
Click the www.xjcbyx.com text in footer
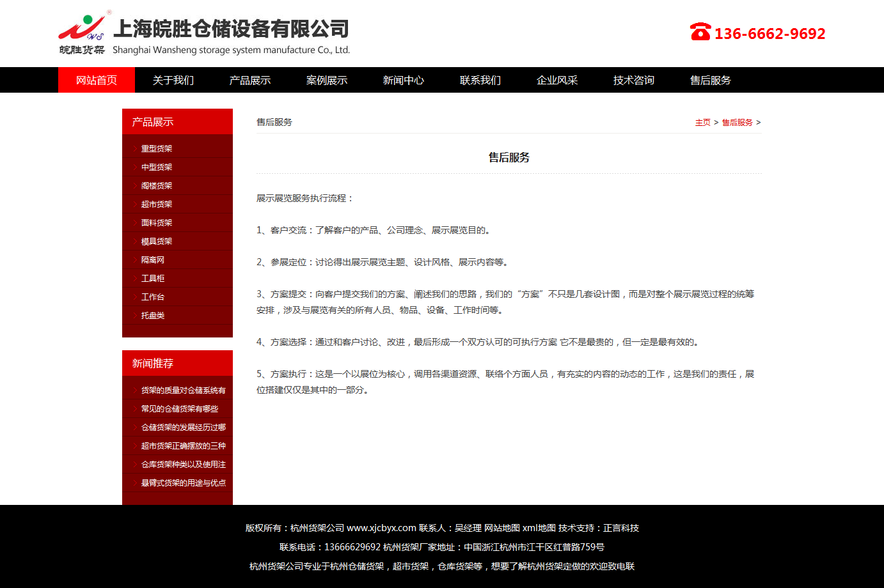pos(381,528)
